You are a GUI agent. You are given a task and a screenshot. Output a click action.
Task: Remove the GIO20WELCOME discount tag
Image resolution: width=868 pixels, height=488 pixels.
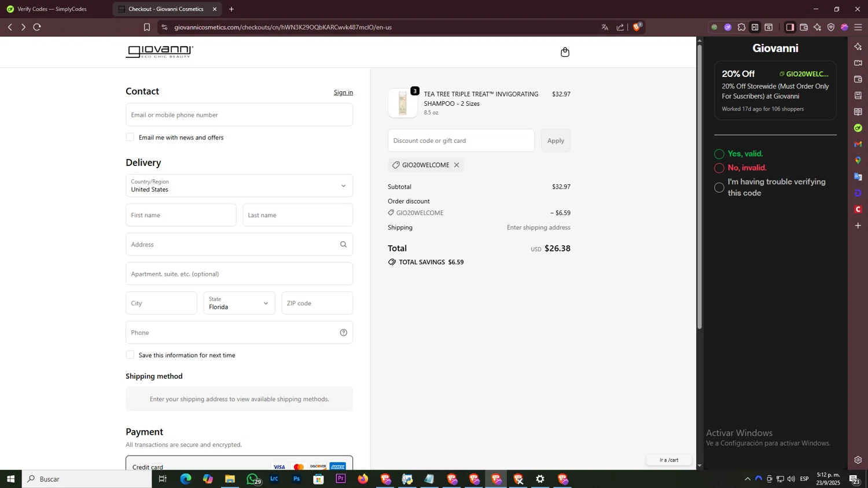[x=457, y=165]
